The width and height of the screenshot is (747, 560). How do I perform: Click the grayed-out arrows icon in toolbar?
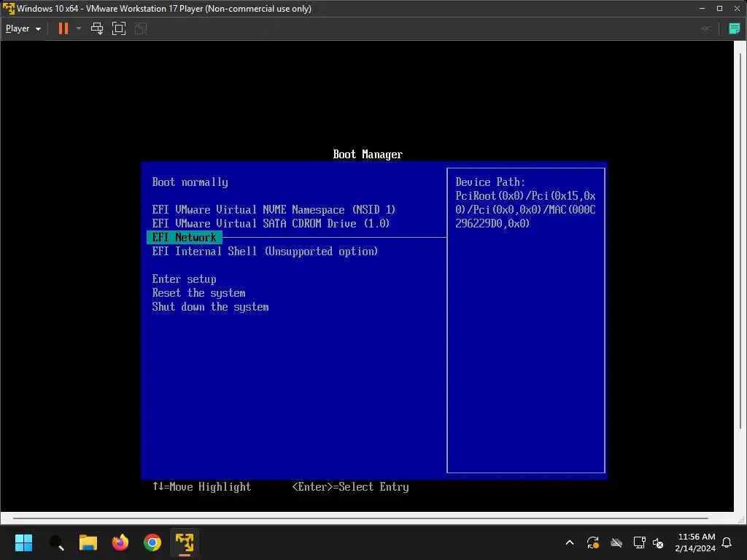(706, 28)
